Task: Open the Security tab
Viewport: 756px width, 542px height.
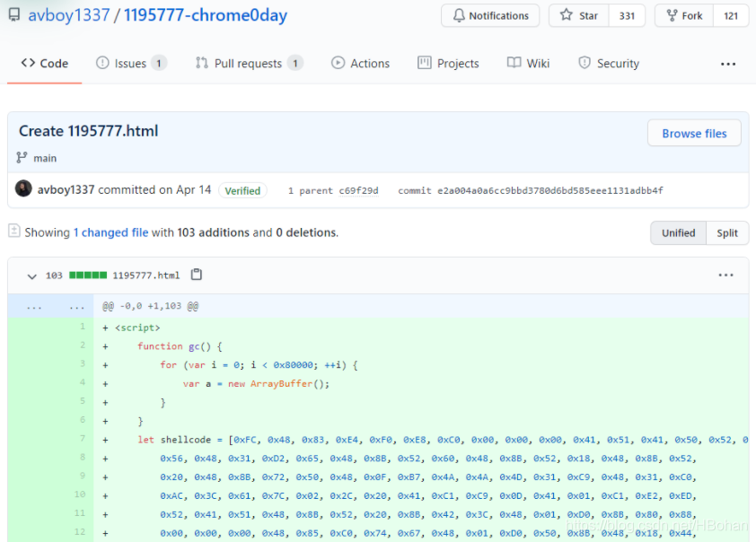Action: point(609,63)
